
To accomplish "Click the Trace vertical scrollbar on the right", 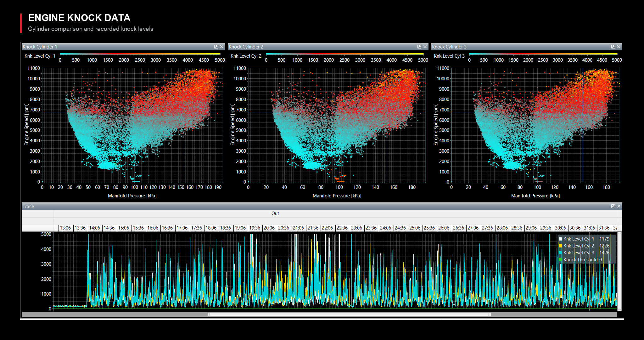I will [x=619, y=271].
